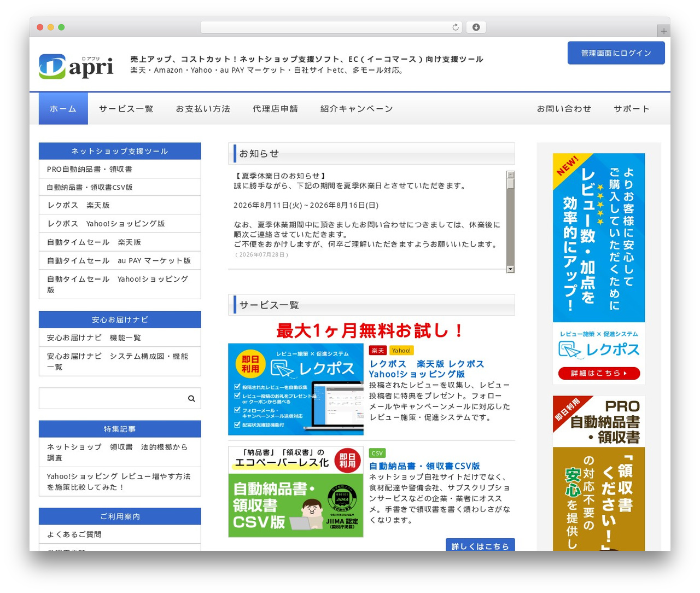Click the 詳しくはこちら button
The image size is (700, 593).
(480, 545)
